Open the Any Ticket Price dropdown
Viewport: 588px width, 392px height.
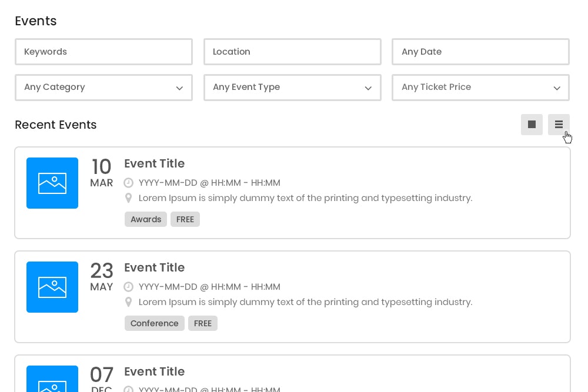[x=480, y=88]
